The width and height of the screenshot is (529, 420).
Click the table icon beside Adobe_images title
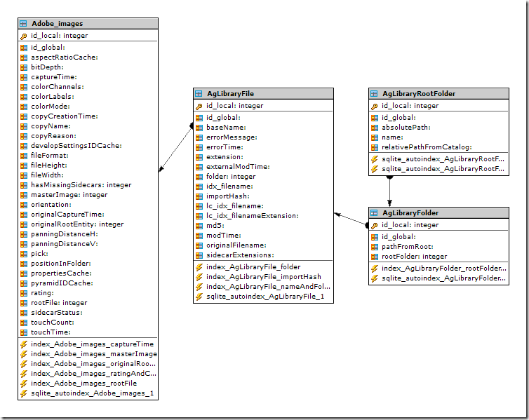(x=23, y=24)
